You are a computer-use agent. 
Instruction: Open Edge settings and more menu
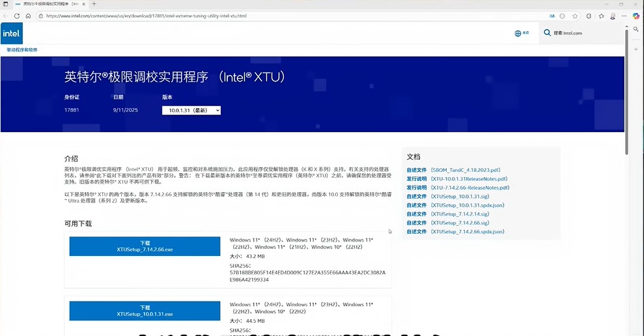(624, 16)
